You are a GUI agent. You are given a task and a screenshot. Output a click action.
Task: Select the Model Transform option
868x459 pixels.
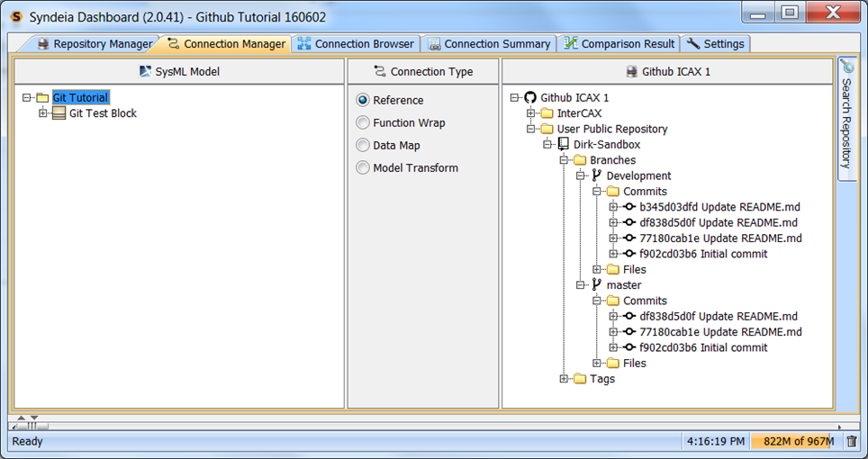(363, 167)
